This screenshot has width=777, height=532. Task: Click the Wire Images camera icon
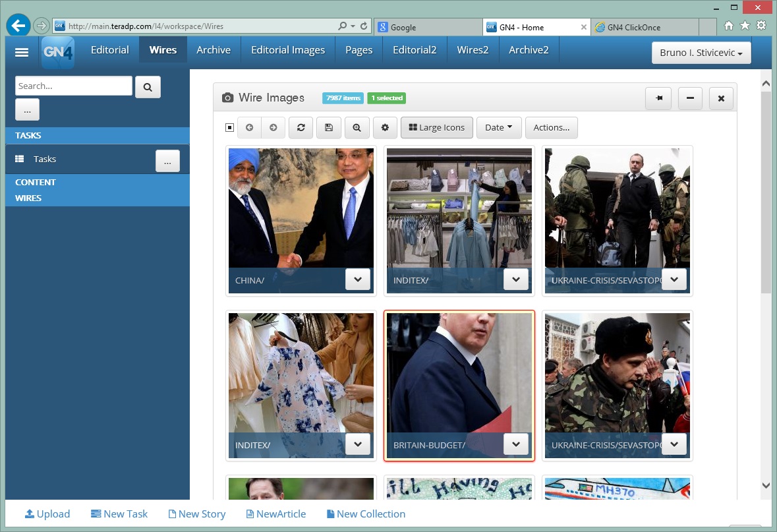(x=227, y=98)
